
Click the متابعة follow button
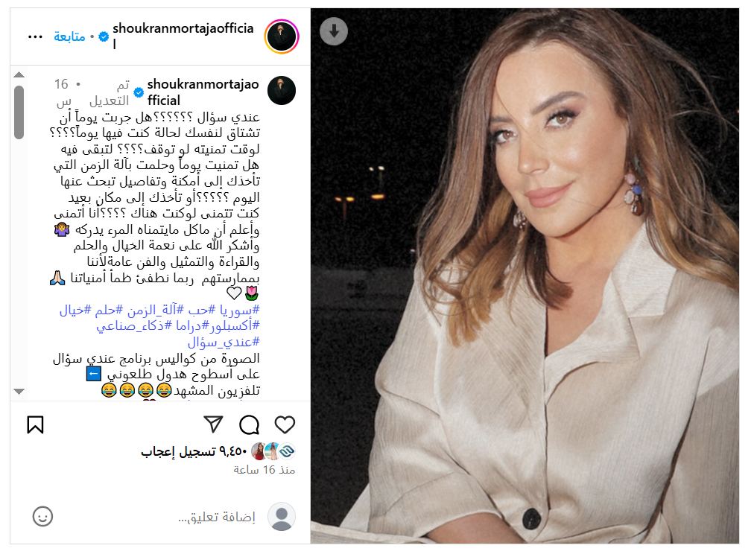[x=69, y=36]
